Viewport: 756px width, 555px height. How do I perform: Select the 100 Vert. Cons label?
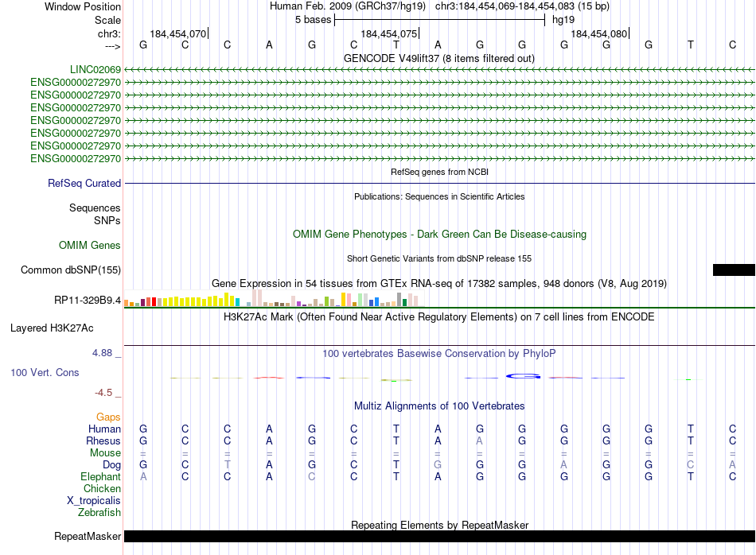click(x=45, y=372)
